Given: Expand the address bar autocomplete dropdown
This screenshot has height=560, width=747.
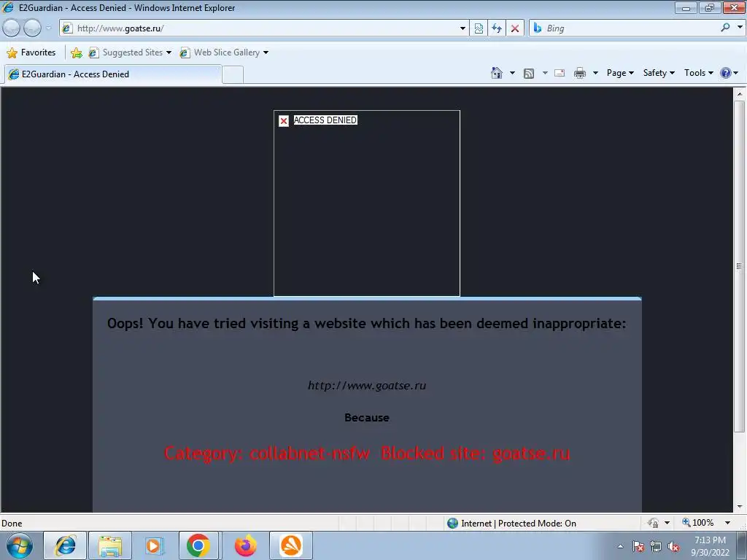Looking at the screenshot, I should pyautogui.click(x=462, y=28).
